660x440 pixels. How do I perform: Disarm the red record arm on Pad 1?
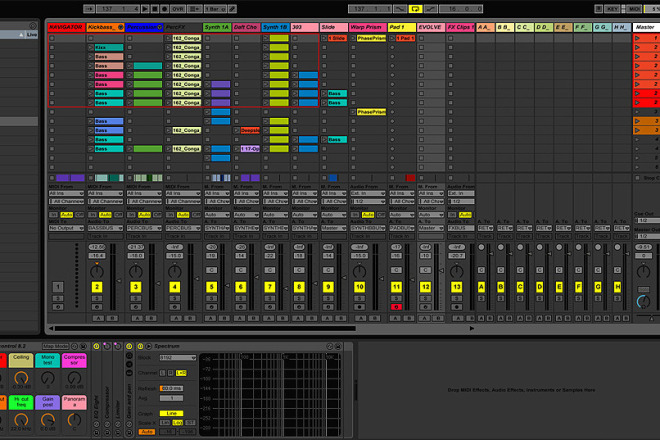coord(396,307)
